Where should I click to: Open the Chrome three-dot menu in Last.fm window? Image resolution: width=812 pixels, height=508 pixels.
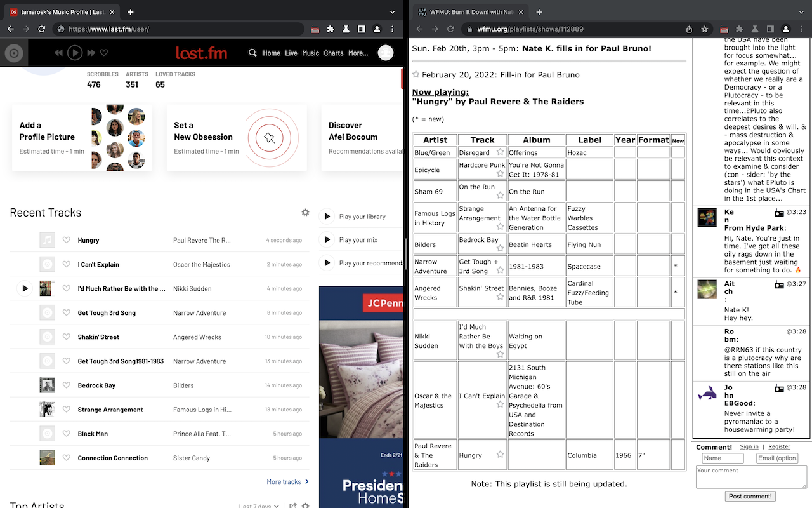[x=392, y=29]
